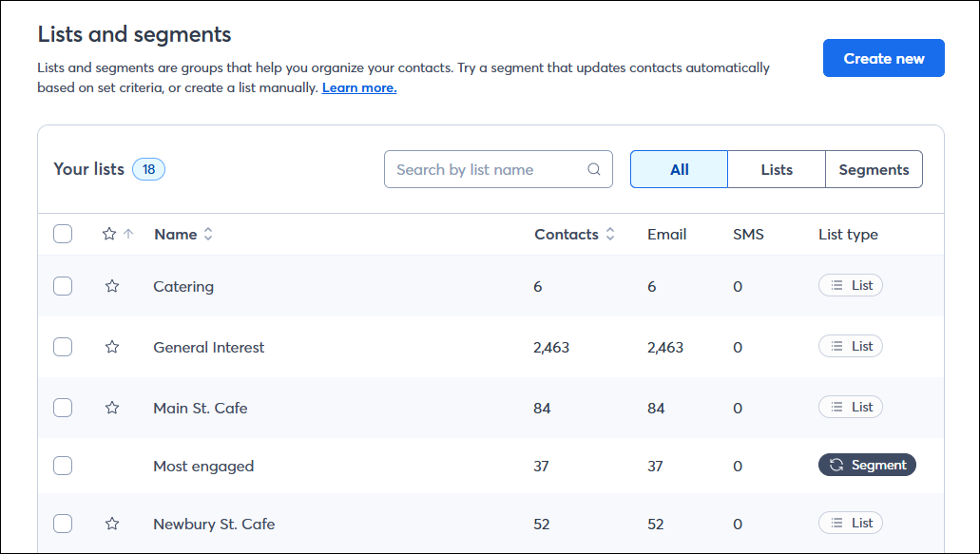Viewport: 980px width, 554px height.
Task: Star the Catering list
Action: (112, 286)
